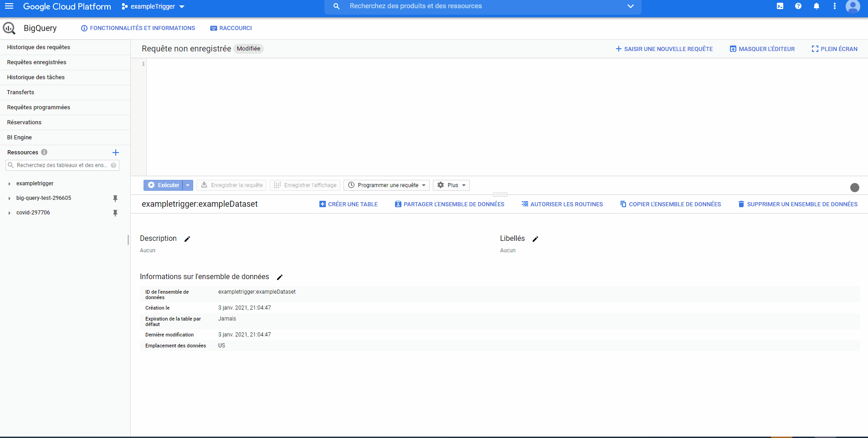This screenshot has height=438, width=868.
Task: Select the covid-297706 project name
Action: coord(33,213)
